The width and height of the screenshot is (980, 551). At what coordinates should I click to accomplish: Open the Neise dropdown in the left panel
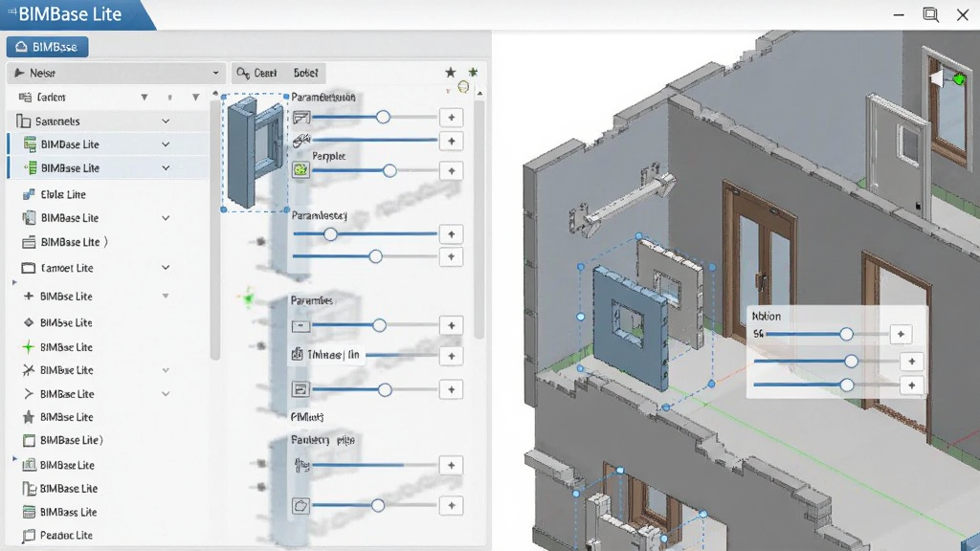tap(116, 73)
